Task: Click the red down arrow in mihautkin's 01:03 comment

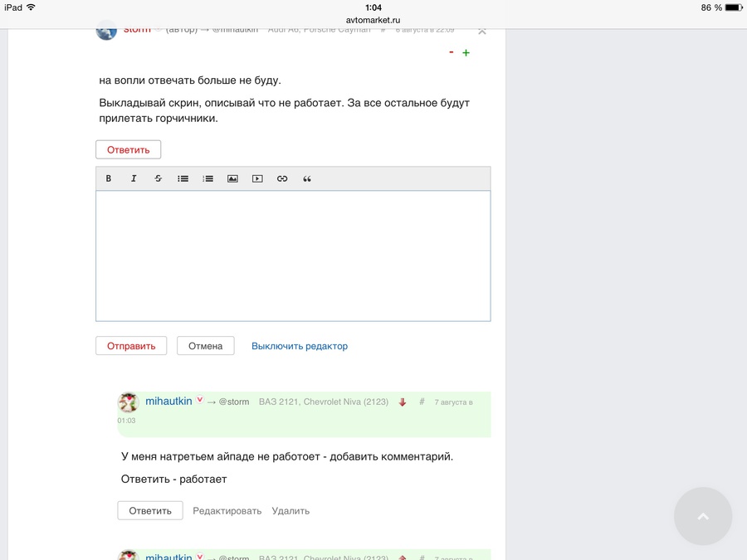Action: tap(403, 402)
